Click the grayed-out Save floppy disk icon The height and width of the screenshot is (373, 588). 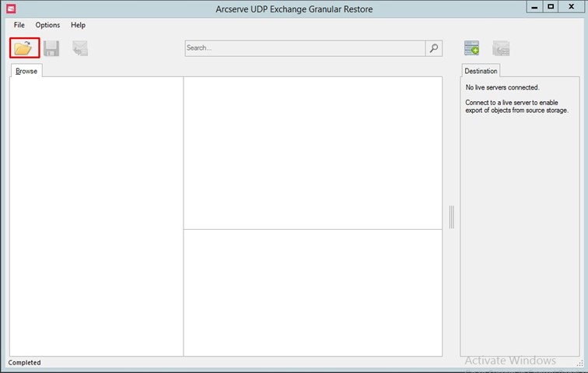[51, 48]
